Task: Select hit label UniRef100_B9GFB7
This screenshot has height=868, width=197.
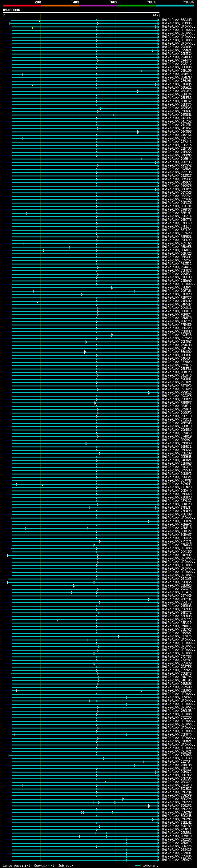Action: (x=177, y=210)
